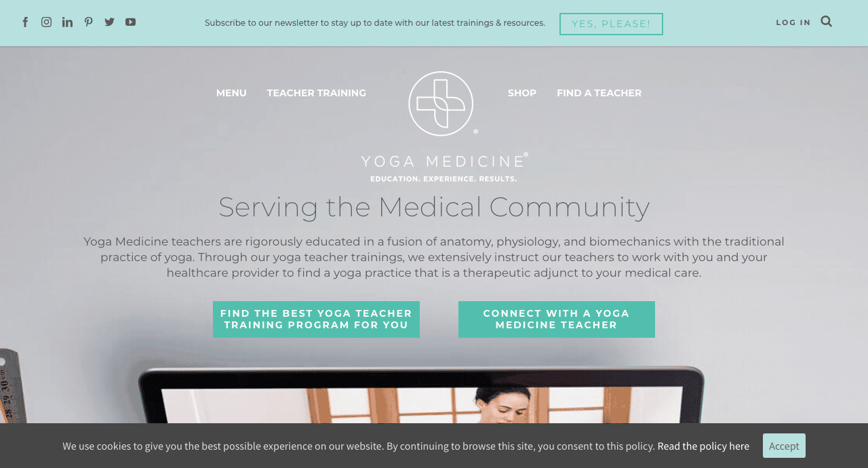Open search with the magnifier icon
The height and width of the screenshot is (468, 868).
826,21
